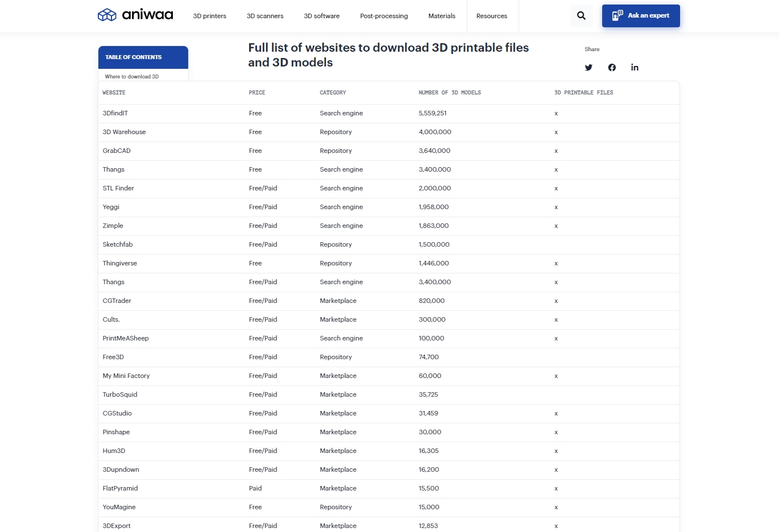Select 'Where to download 3D' contents entry
The height and width of the screenshot is (532, 779).
(x=132, y=76)
